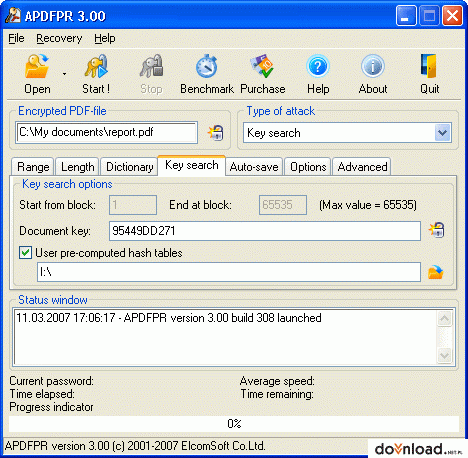Click the icon beside the Document key field
The width and height of the screenshot is (468, 458).
tap(437, 230)
